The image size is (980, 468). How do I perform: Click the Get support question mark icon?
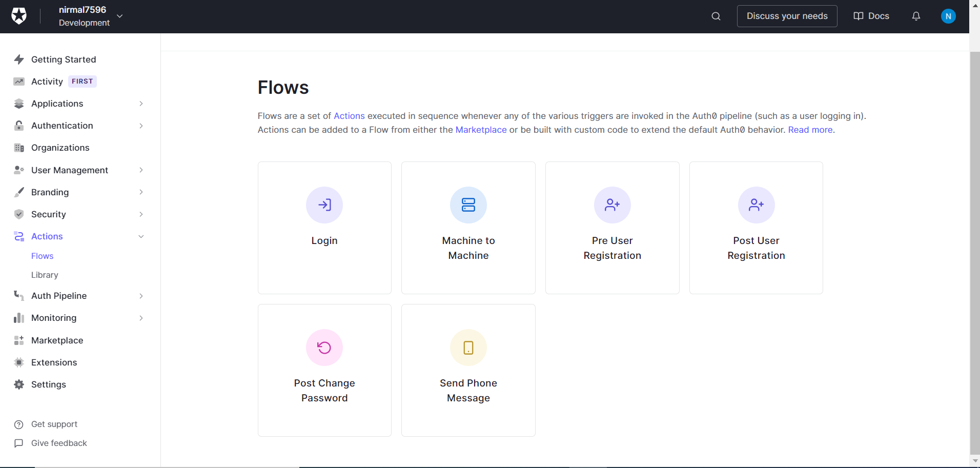click(19, 424)
